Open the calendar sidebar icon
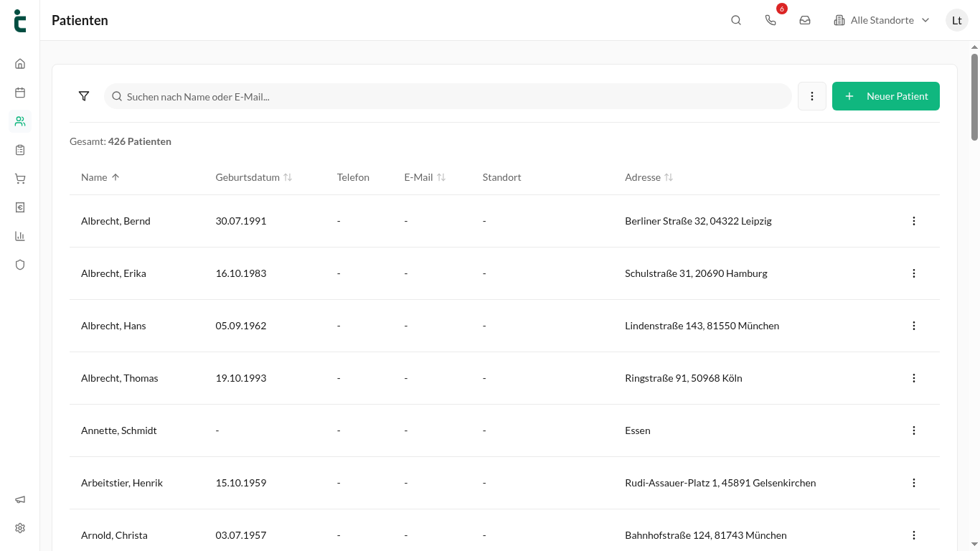The width and height of the screenshot is (980, 551). coord(20,93)
